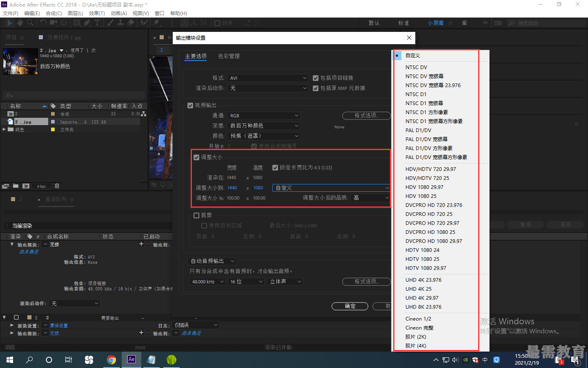The height and width of the screenshot is (368, 588).
Task: Open the 深度 数百万种颜色 dropdown
Action: coord(264,126)
